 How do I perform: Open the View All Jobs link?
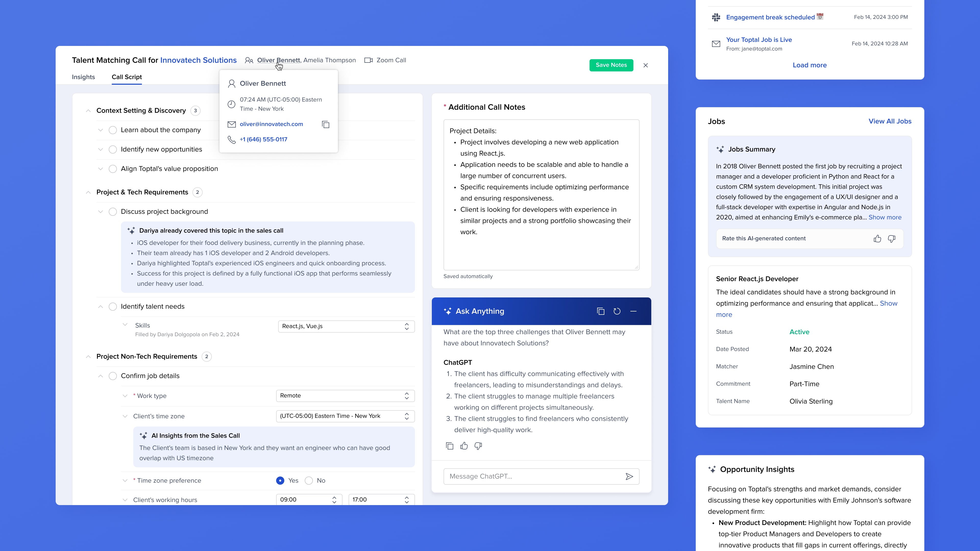tap(890, 121)
